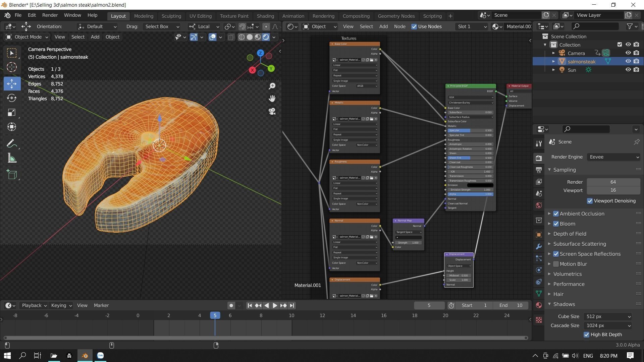Disable Viewport Denoising checkbox
Image resolution: width=644 pixels, height=362 pixels.
[x=590, y=201]
